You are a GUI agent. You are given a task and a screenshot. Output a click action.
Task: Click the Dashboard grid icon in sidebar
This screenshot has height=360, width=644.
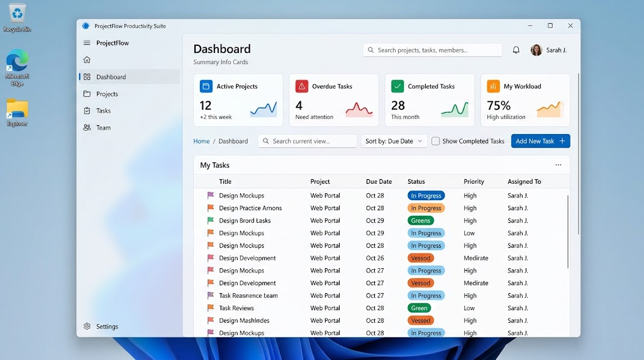(x=87, y=77)
